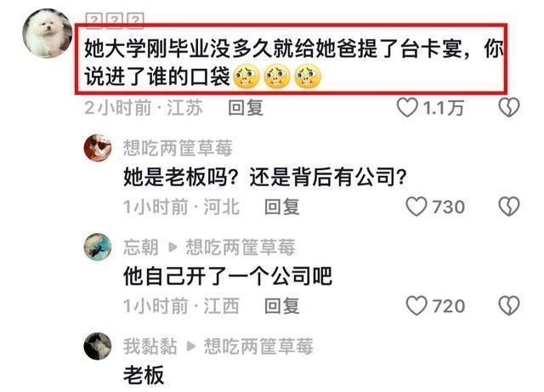Reply to the comment from 河北
Viewport: 544px width, 392px height.
[281, 207]
